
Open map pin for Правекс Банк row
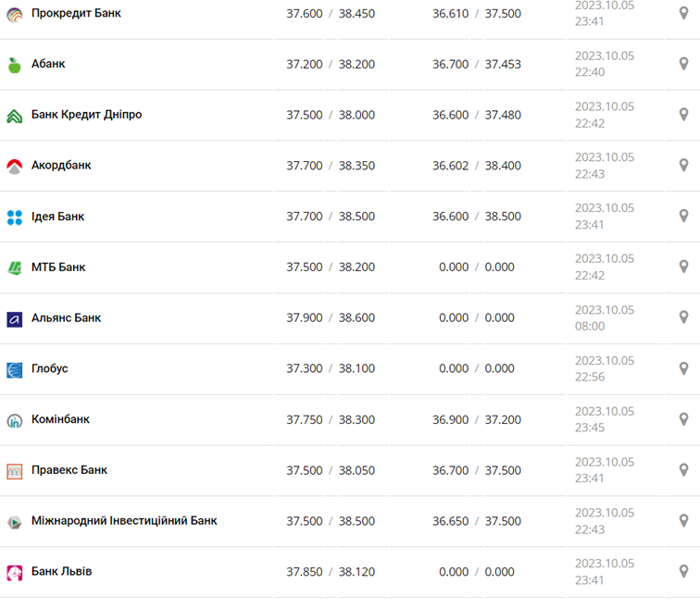point(683,470)
